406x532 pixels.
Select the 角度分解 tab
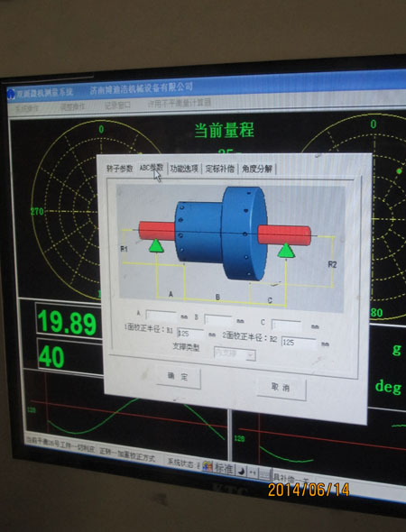coord(257,169)
